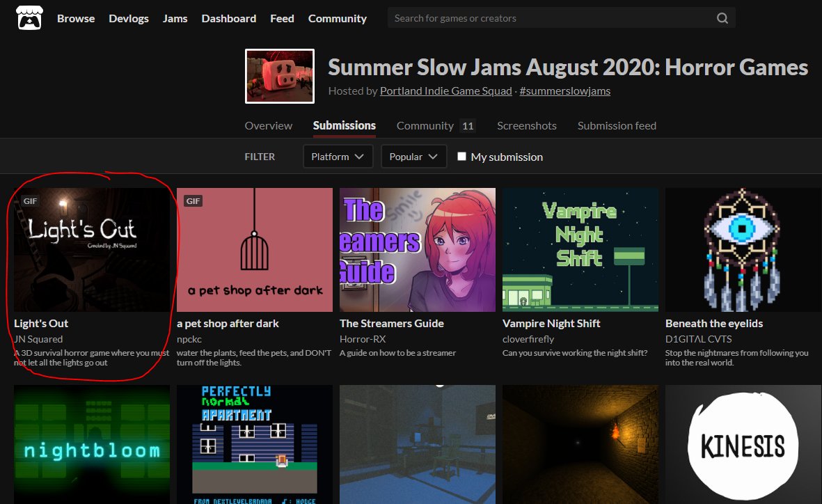
Task: Open Perfectly Normal Apartment thumbnail
Action: 254,444
